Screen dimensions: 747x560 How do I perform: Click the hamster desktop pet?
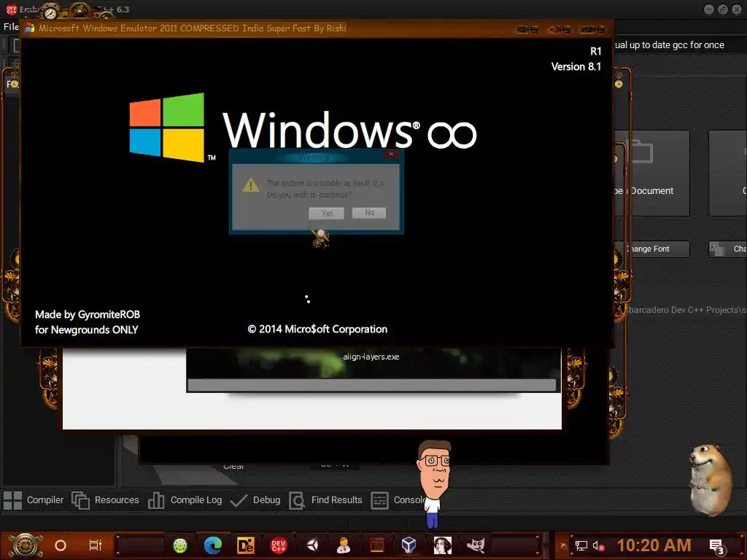click(710, 480)
